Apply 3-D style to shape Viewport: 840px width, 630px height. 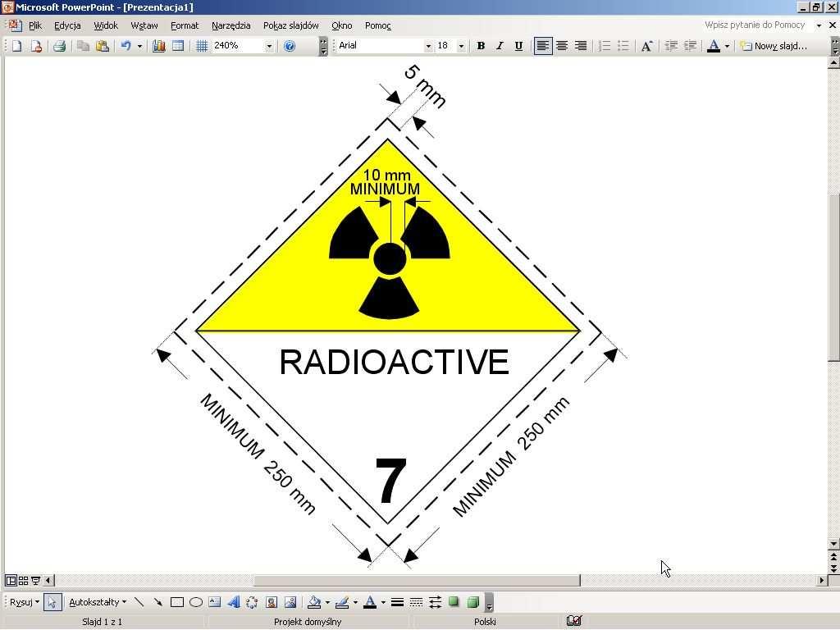pos(472,602)
